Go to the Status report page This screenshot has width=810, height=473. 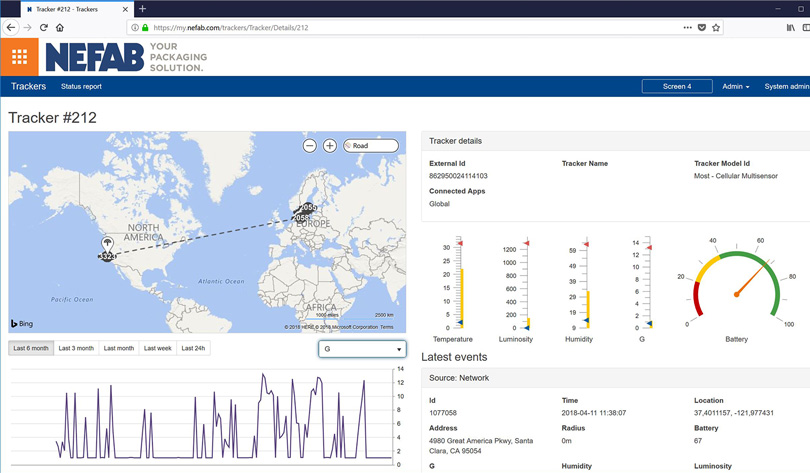(81, 87)
